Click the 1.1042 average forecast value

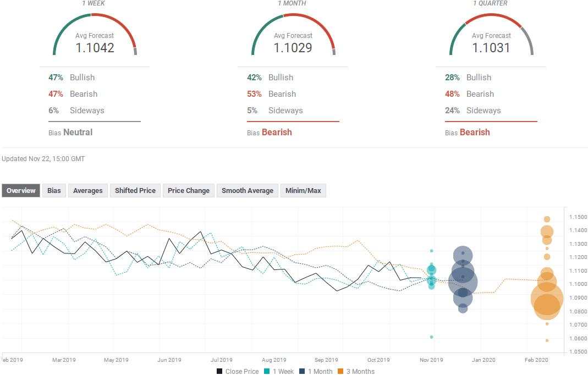95,48
